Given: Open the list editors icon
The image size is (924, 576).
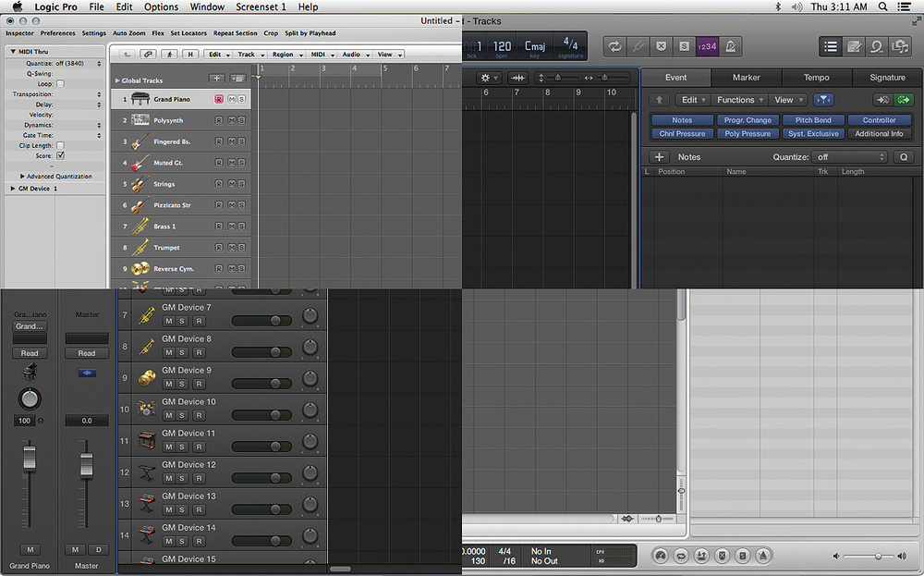Looking at the screenshot, I should click(x=831, y=46).
